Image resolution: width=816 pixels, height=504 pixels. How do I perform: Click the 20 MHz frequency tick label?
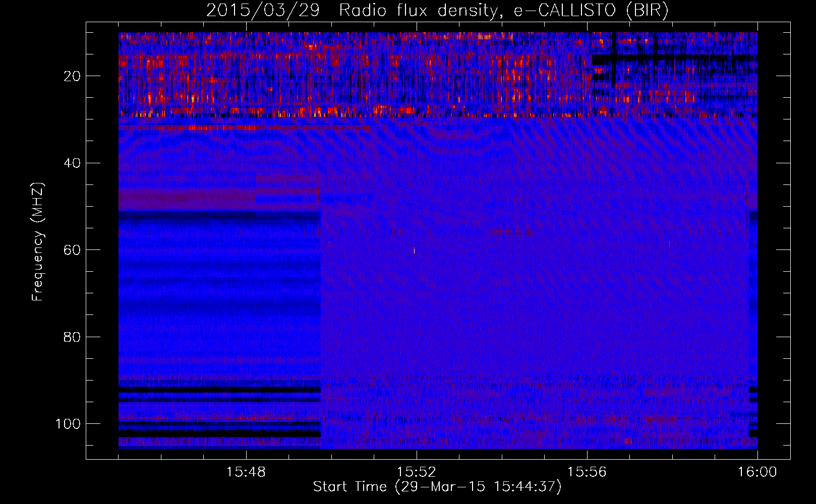(x=72, y=76)
